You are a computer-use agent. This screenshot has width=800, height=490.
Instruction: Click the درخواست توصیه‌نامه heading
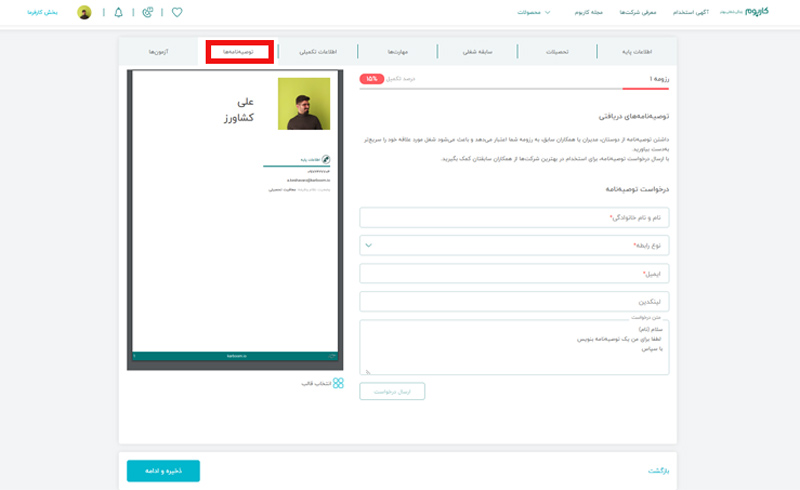pos(637,189)
